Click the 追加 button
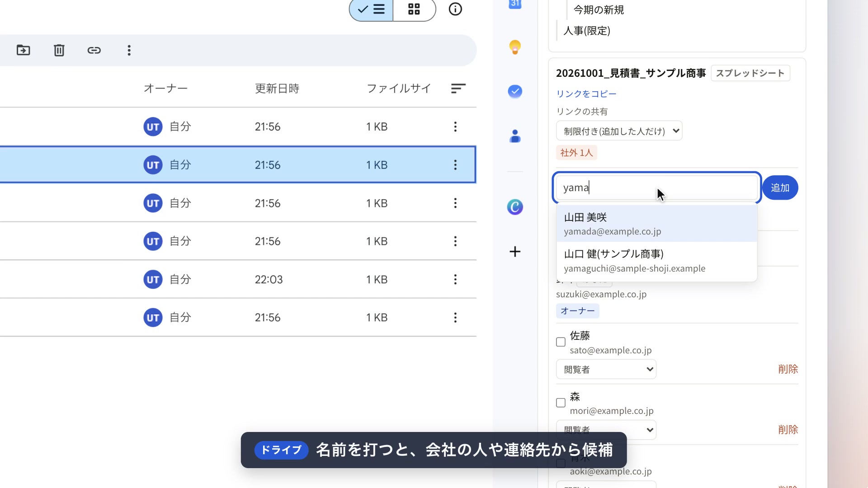 780,188
